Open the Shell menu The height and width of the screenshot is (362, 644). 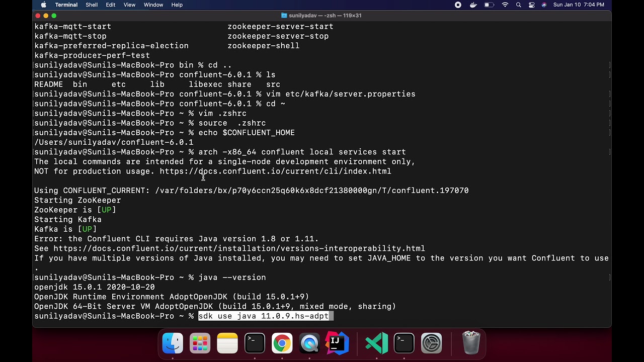pos(92,5)
